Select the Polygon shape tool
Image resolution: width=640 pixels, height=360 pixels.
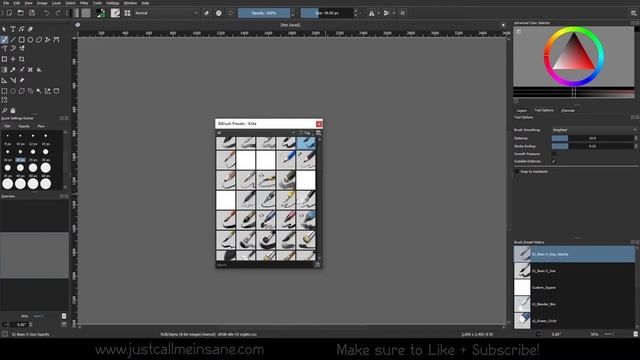tap(39, 40)
